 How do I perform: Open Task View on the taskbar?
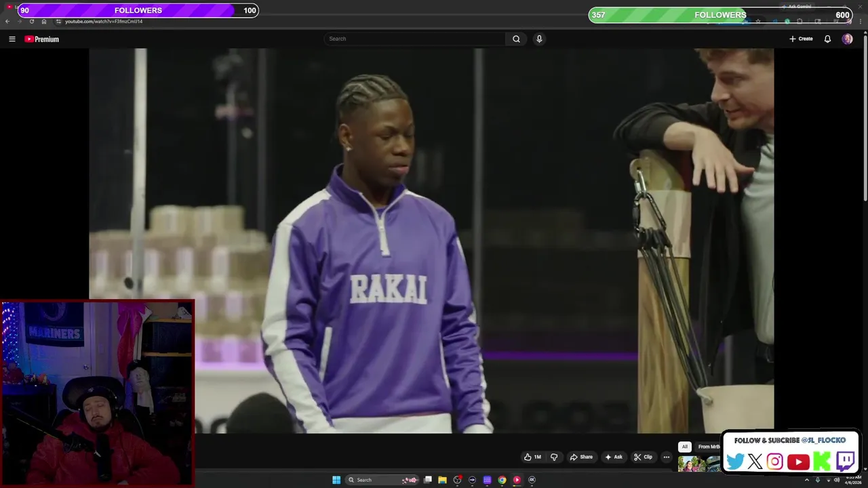428,480
